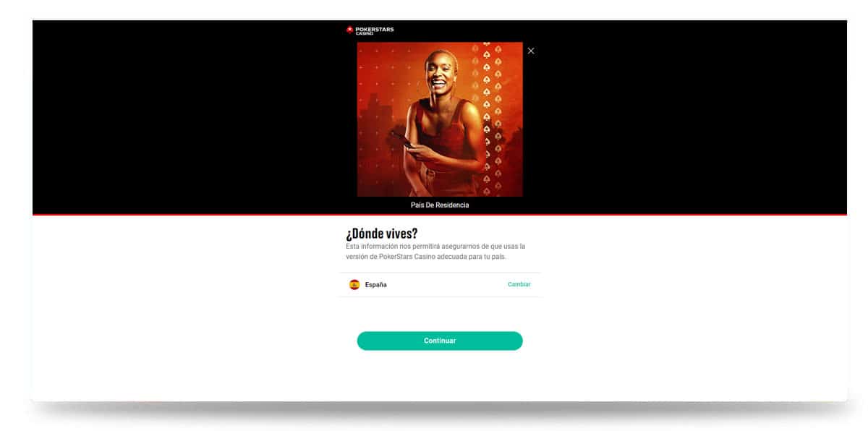Click the explanatory text about PokerStars Casino version

point(435,252)
